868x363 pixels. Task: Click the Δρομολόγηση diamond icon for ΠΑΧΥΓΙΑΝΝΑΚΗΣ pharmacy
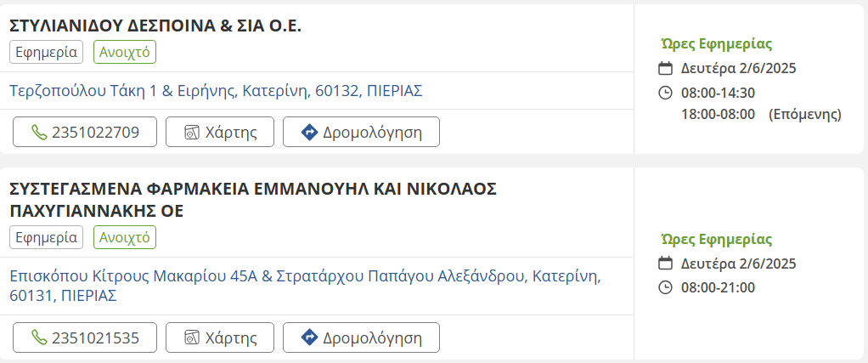click(x=309, y=337)
